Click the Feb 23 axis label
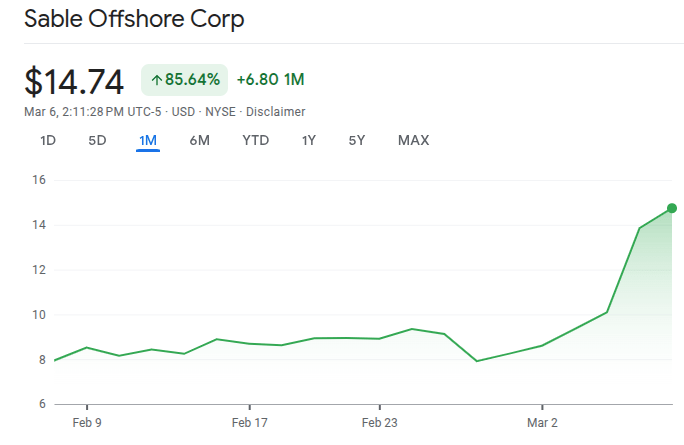The width and height of the screenshot is (684, 445). [x=379, y=423]
